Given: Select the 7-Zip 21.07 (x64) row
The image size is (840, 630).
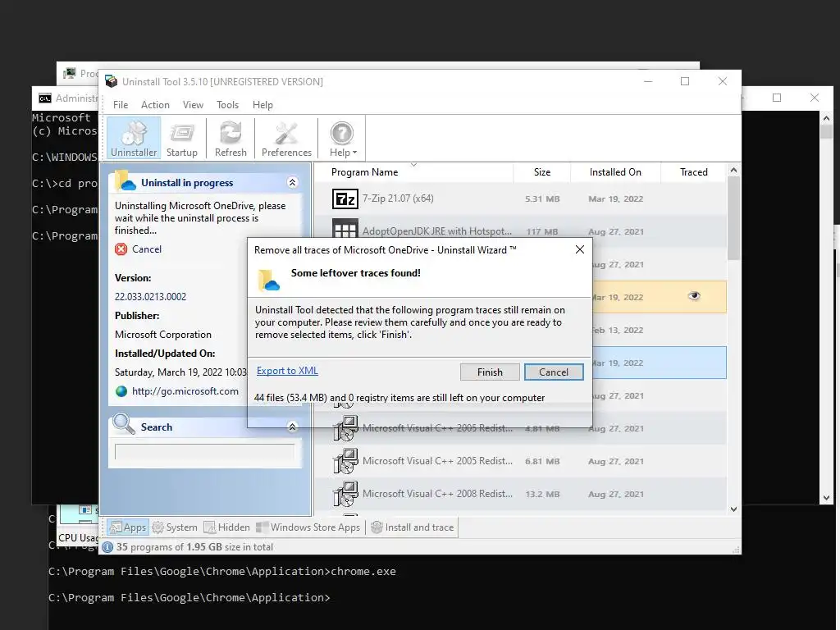Looking at the screenshot, I should [520, 199].
